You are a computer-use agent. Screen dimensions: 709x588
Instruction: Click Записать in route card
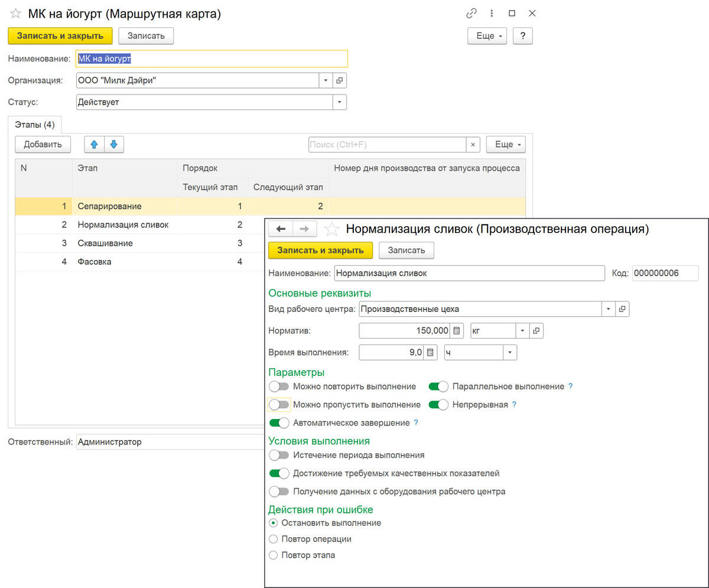(x=146, y=35)
